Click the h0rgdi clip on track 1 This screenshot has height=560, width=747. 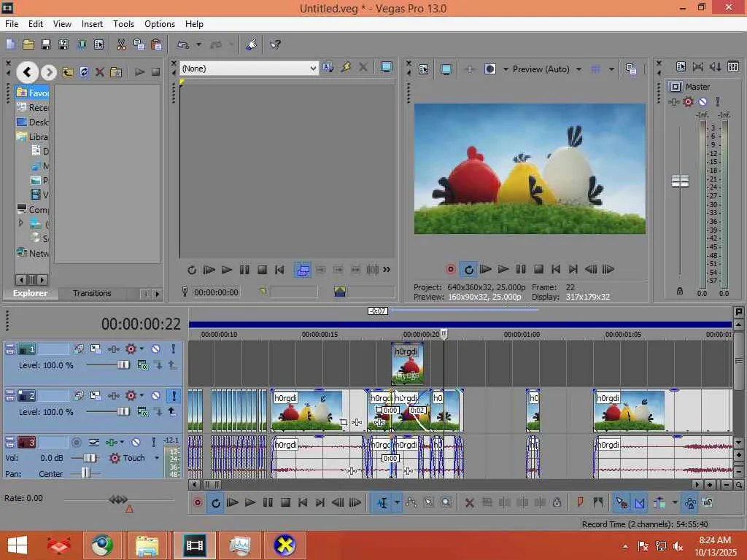coord(407,363)
